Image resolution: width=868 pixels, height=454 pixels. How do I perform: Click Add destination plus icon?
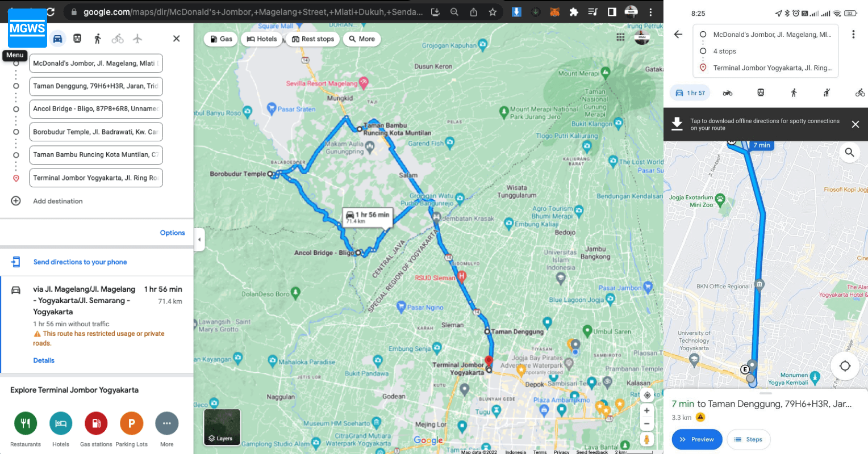point(16,201)
